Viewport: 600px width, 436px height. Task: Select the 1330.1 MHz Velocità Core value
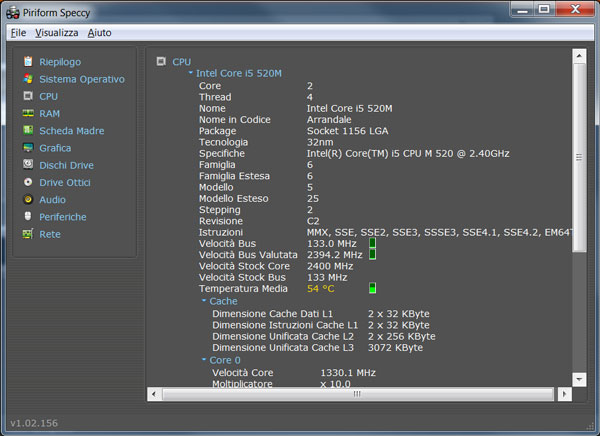[x=348, y=372]
